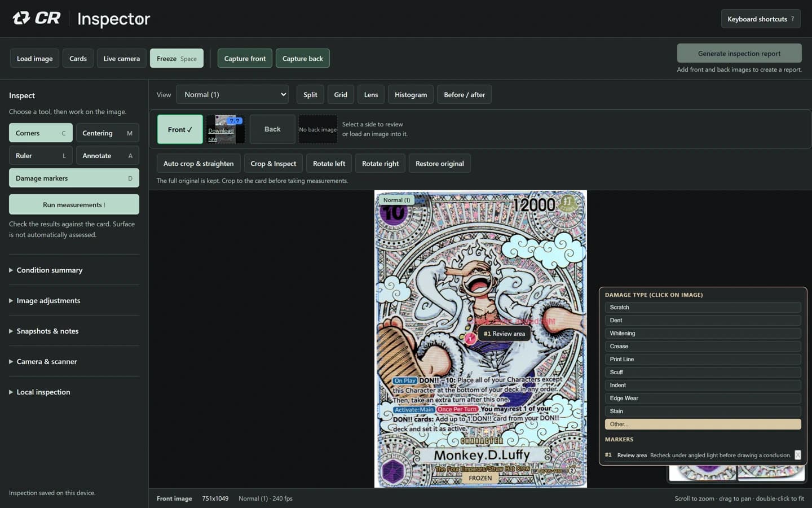
Task: Choose Stain damage type
Action: pos(703,411)
